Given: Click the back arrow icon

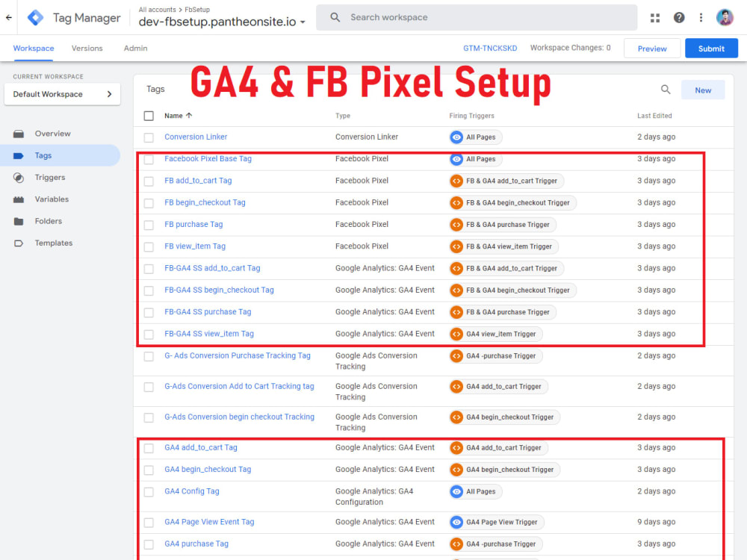Looking at the screenshot, I should (8, 17).
